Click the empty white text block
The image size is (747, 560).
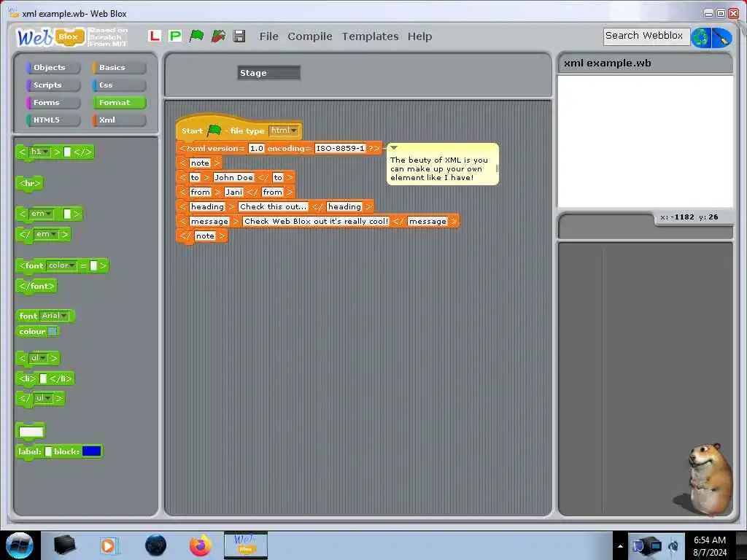click(x=31, y=432)
